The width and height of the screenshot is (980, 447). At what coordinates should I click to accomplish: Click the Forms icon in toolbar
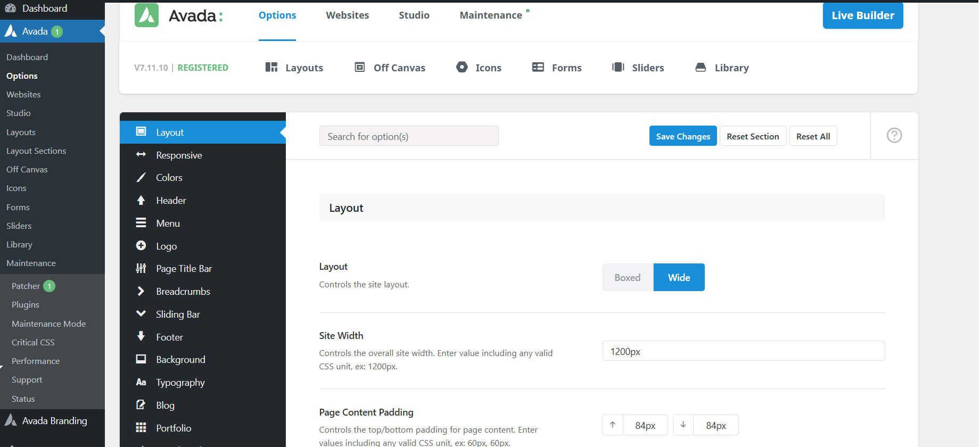[538, 67]
